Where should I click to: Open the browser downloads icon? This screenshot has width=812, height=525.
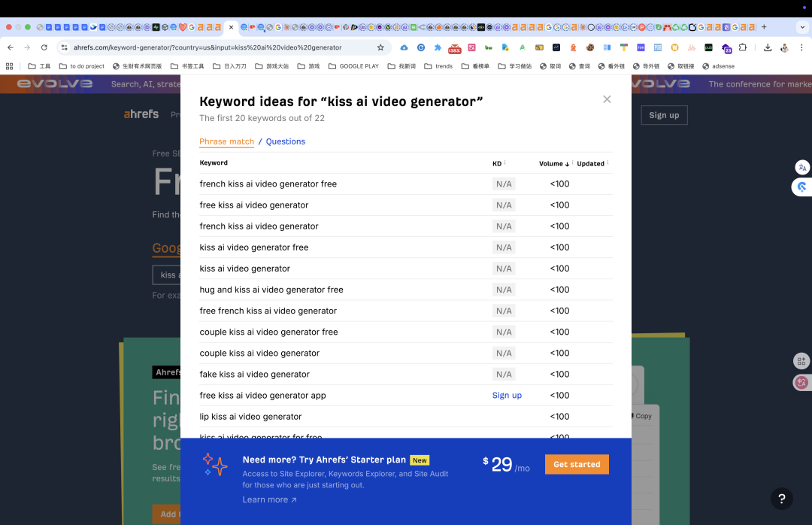click(768, 47)
